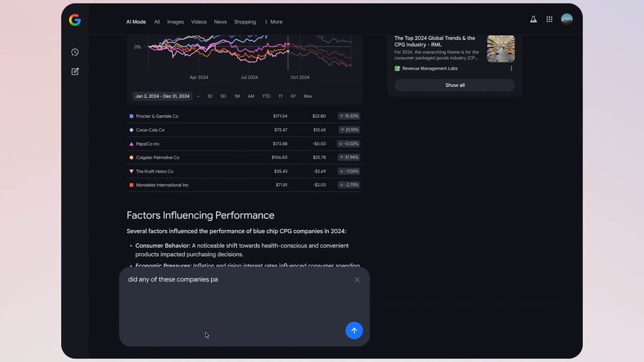
Task: Click the stock chart's dotted vertical marker line
Action: click(288, 53)
